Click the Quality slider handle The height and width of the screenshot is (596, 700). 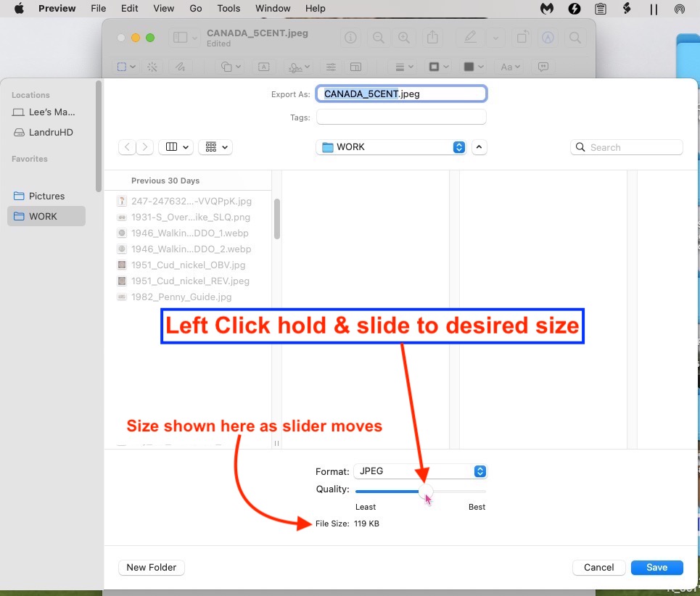tap(426, 491)
